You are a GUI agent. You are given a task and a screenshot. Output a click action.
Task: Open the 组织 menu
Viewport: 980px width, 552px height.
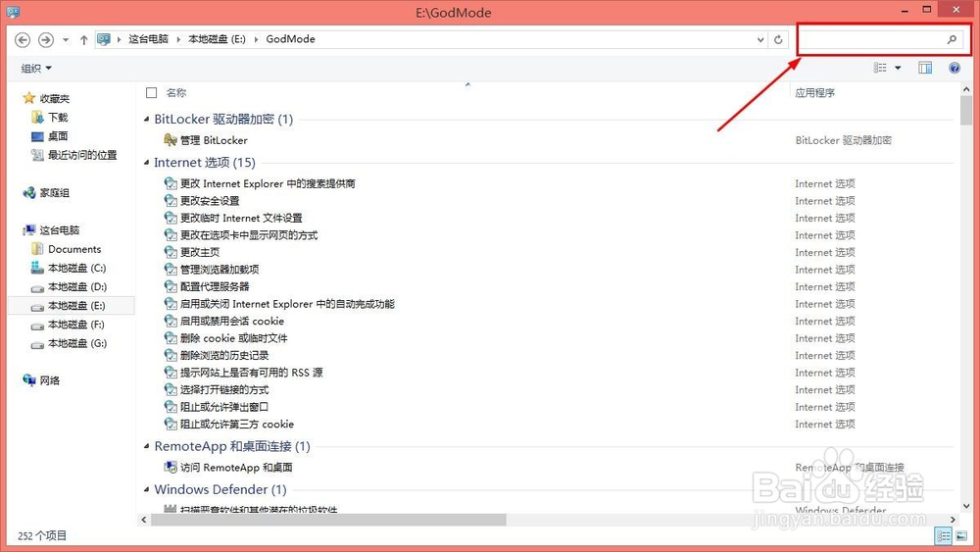(x=36, y=68)
